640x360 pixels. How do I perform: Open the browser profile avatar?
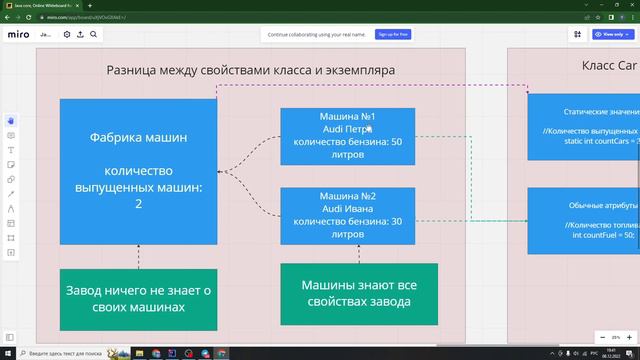pos(622,18)
